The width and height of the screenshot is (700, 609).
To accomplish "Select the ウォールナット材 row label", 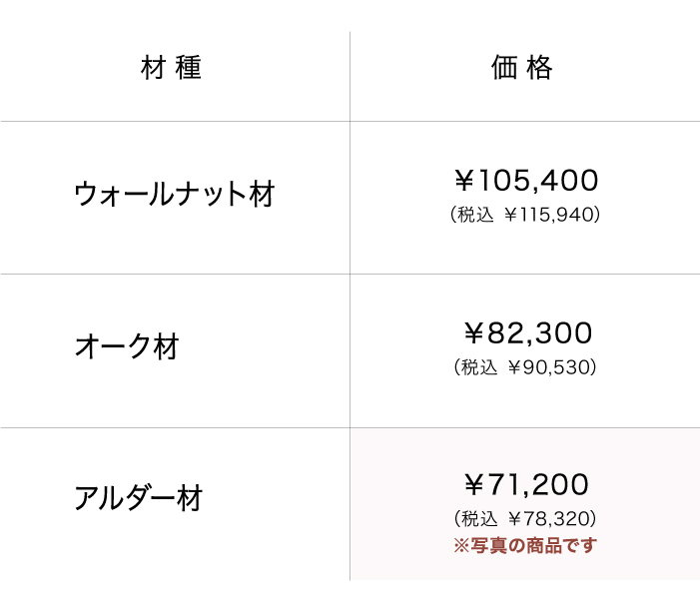I will click(175, 194).
